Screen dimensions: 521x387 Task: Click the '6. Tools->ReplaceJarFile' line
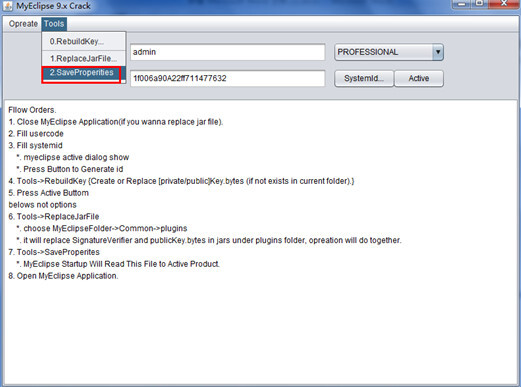(54, 217)
